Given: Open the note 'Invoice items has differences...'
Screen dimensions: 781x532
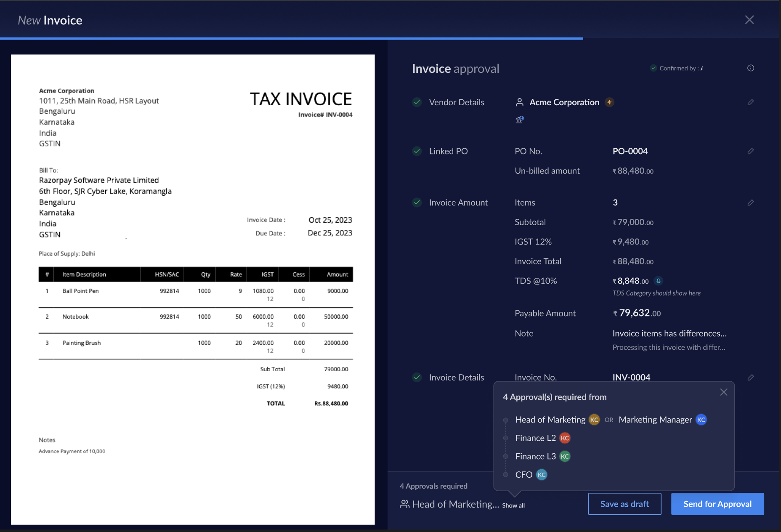Looking at the screenshot, I should point(669,333).
